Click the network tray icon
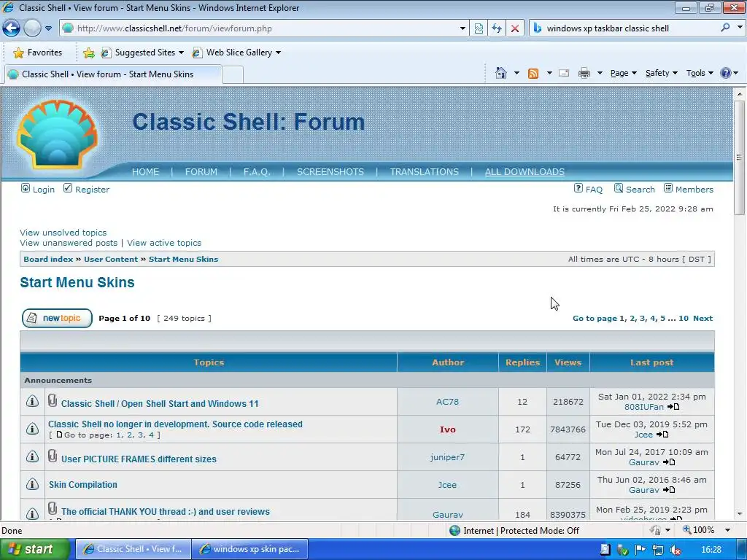 pyautogui.click(x=657, y=550)
